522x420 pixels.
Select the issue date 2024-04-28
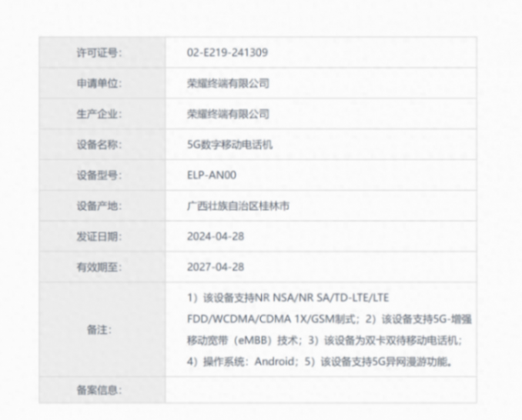point(216,237)
